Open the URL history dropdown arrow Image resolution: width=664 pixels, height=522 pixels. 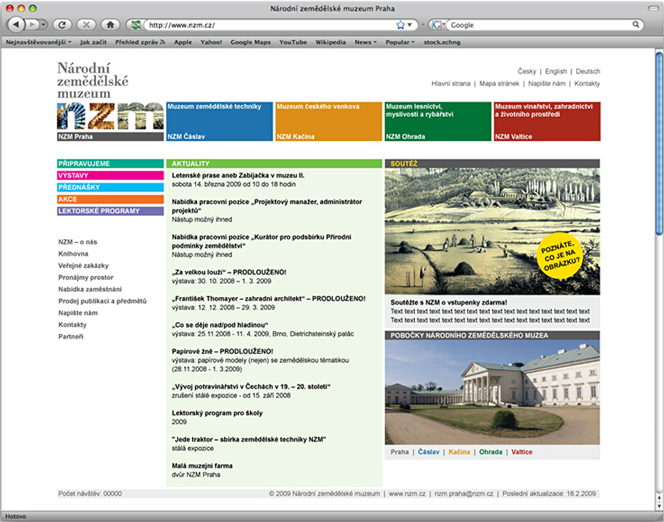(x=410, y=25)
